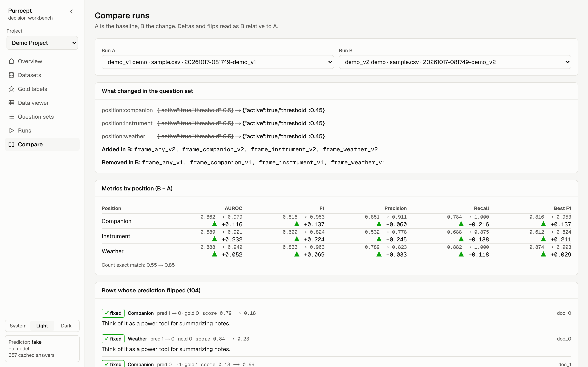Click the Datasets database icon
The height and width of the screenshot is (367, 588).
pyautogui.click(x=11, y=75)
